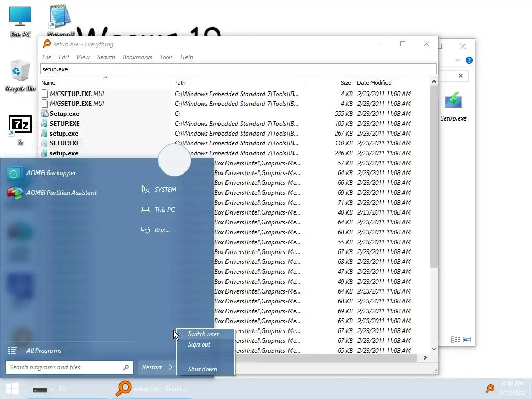Image resolution: width=532 pixels, height=399 pixels.
Task: Click the Restart button
Action: [x=152, y=367]
